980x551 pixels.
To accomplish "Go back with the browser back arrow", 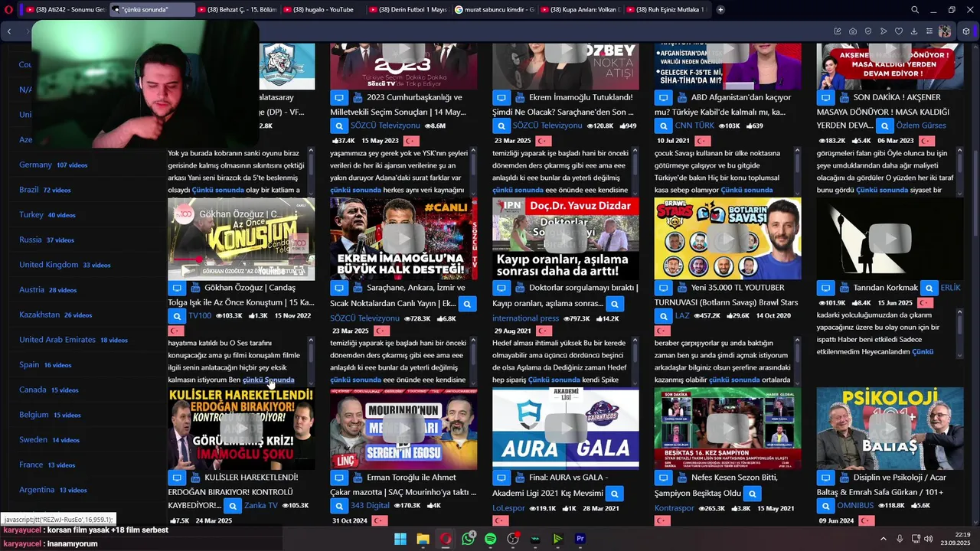I will coord(9,31).
